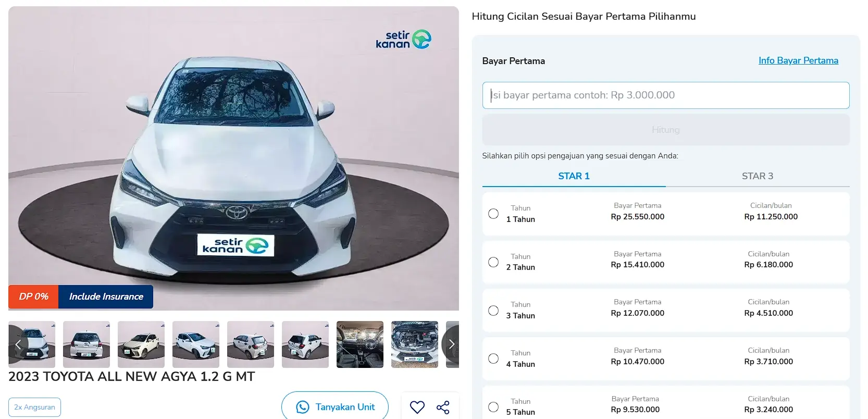Click the heart favorite icon
868x419 pixels.
pyautogui.click(x=417, y=407)
